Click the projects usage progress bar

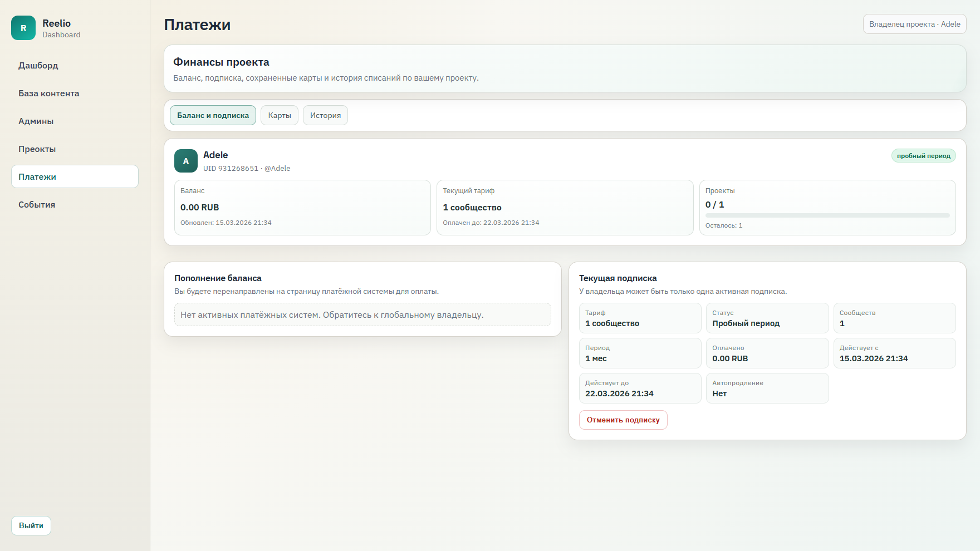[827, 215]
